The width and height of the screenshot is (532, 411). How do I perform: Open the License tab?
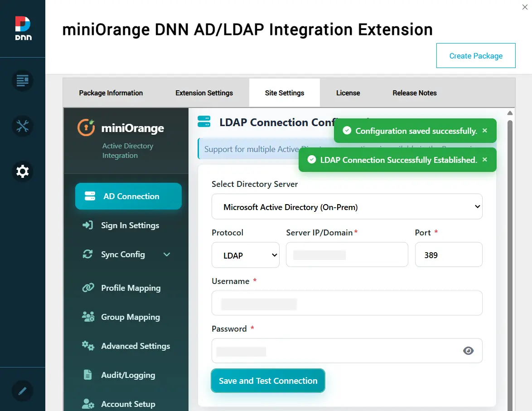(x=348, y=93)
